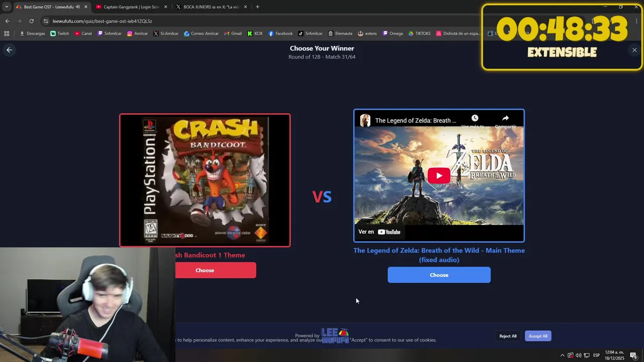
Task: Open Instagram Amilcar bookmark
Action: point(137,34)
